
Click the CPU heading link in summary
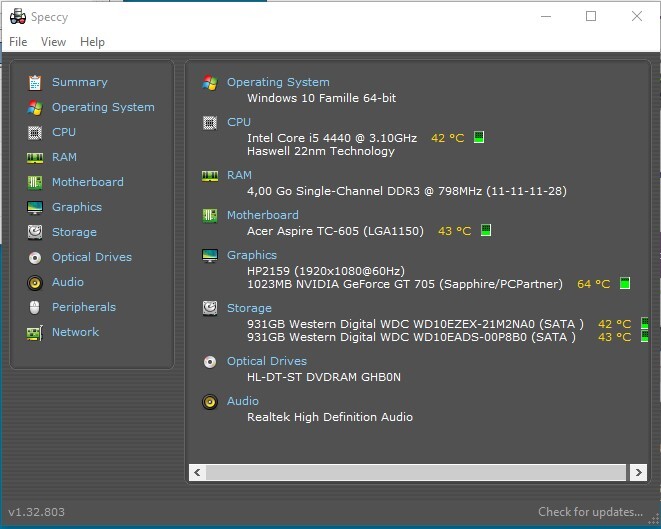coord(239,122)
